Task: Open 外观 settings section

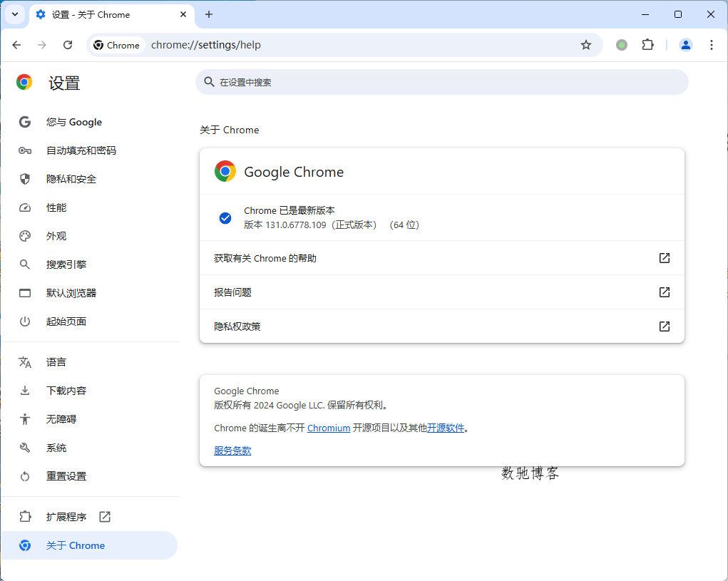Action: 89,236
